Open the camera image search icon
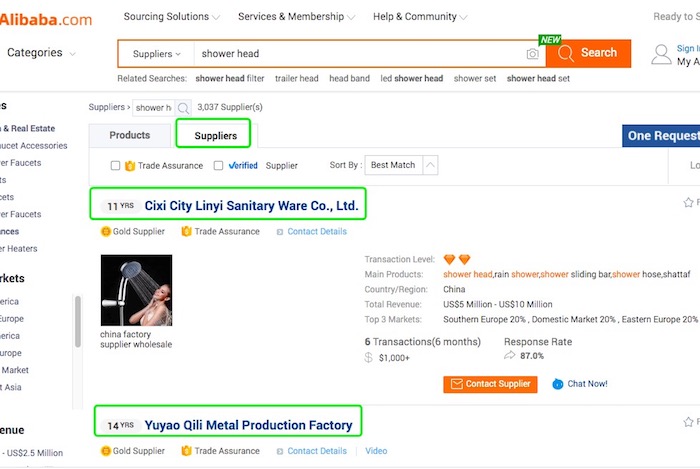 (x=532, y=54)
